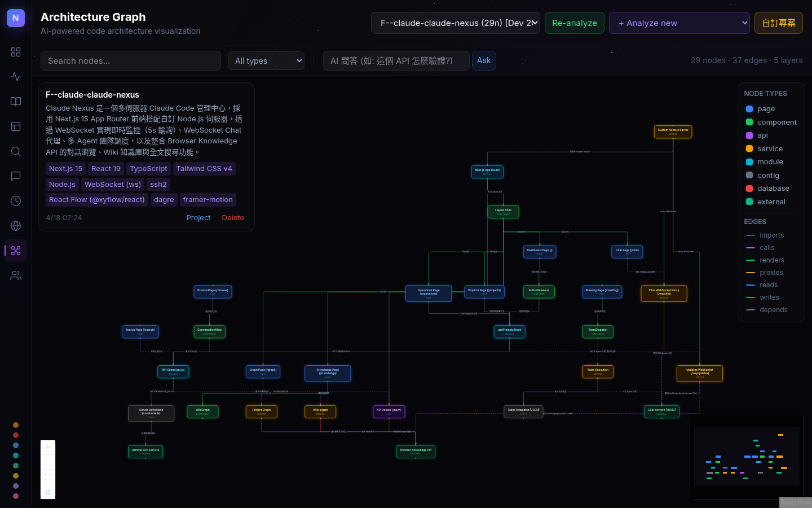The width and height of the screenshot is (812, 508).
Task: Toggle the graph interactivity lock control
Action: pyautogui.click(x=48, y=492)
